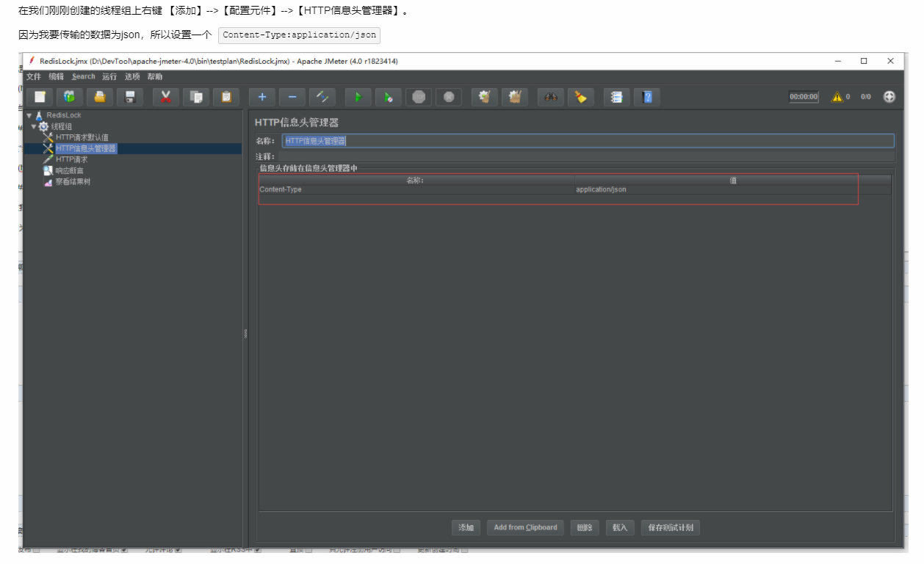
Task: Click the Expand All plus icon
Action: click(x=262, y=96)
